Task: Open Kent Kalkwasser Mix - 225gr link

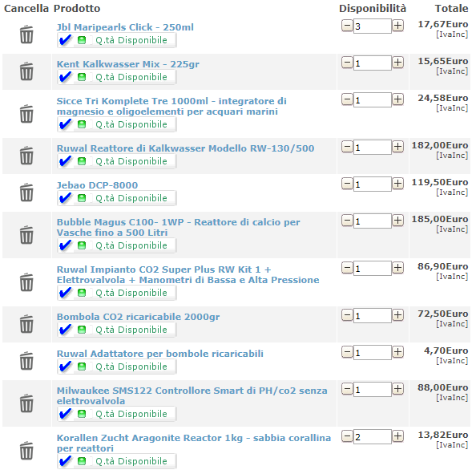Action: 127,64
